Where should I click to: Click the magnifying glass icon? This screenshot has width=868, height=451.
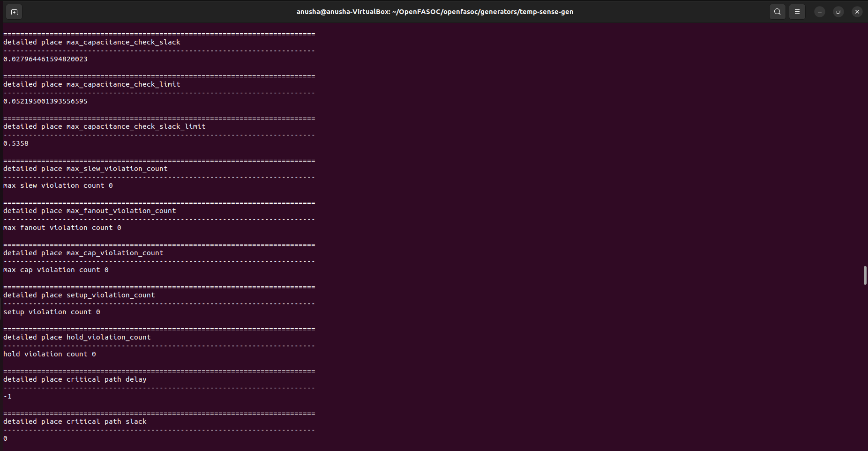coord(777,12)
